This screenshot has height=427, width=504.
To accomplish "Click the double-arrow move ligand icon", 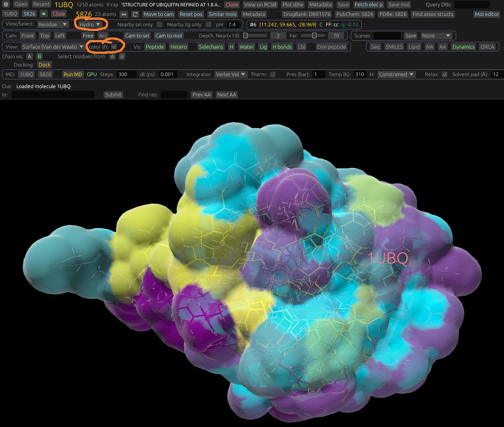I will click(x=124, y=14).
